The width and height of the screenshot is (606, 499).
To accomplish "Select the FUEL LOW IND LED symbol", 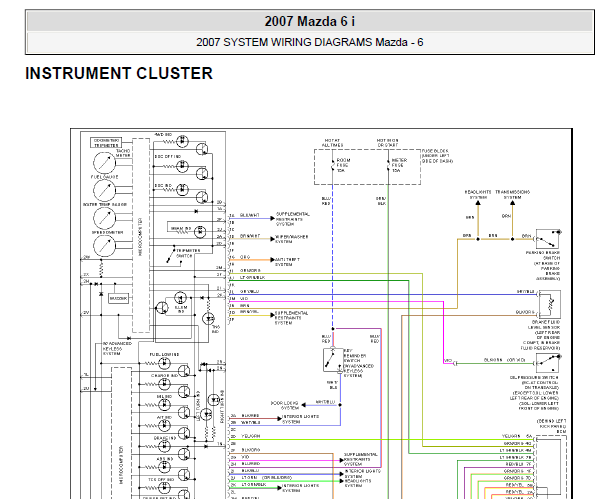I will click(x=164, y=363).
